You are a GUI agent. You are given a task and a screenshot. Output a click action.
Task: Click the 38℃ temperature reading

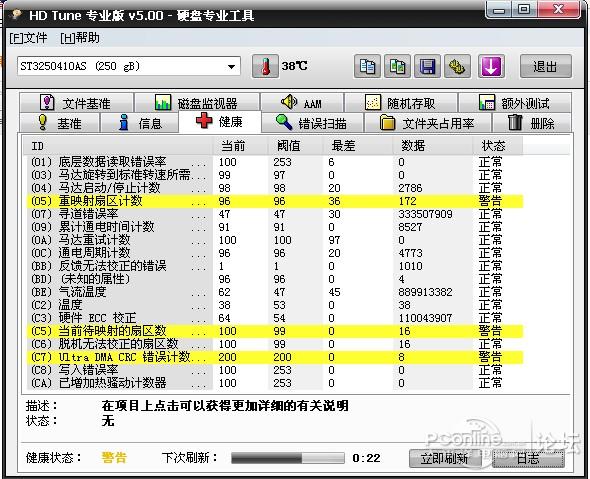point(295,66)
